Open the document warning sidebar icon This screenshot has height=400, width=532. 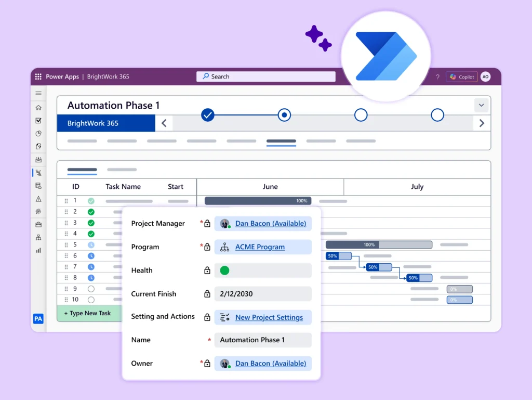38,186
